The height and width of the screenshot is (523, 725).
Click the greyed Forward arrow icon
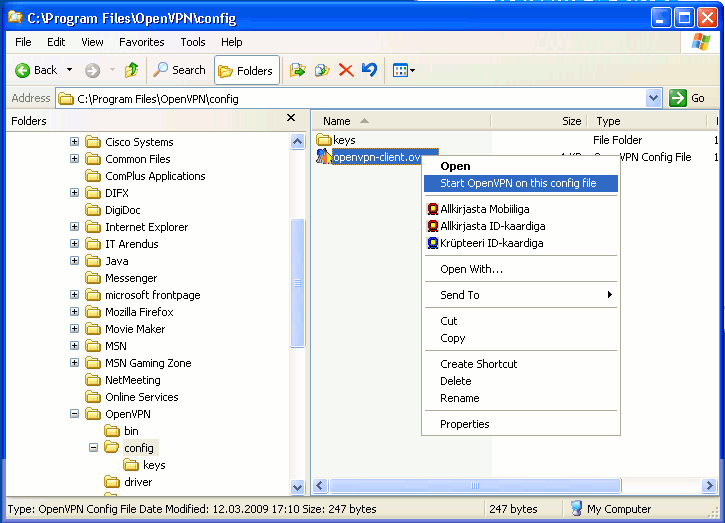click(92, 70)
